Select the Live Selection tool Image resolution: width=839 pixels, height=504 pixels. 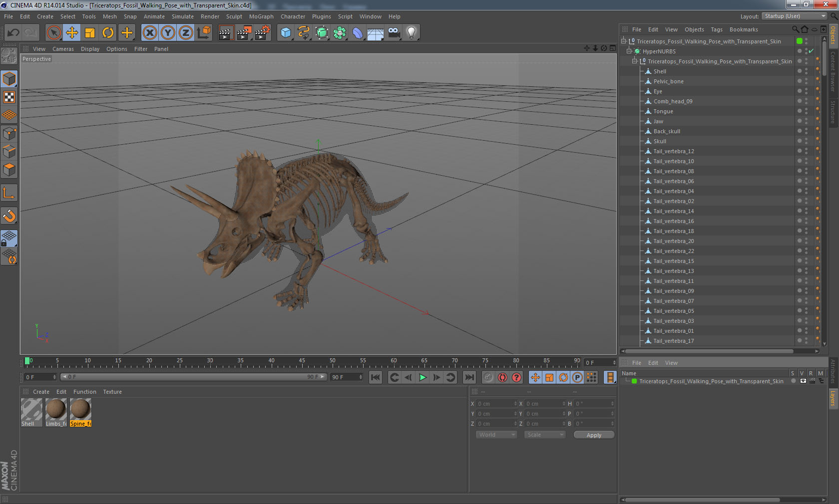[54, 33]
